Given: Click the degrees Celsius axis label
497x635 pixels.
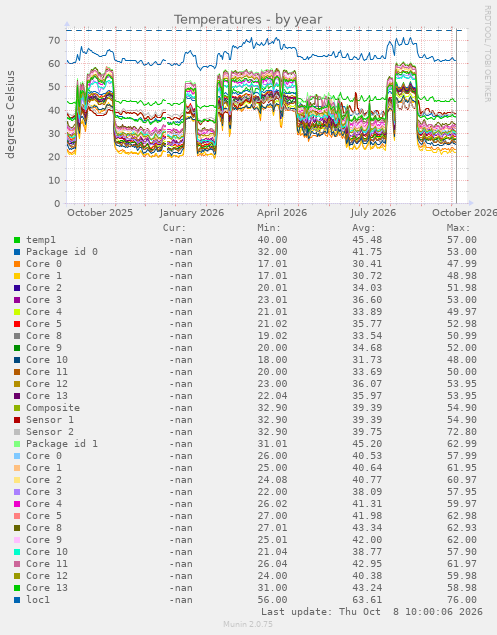Looking at the screenshot, I should tap(10, 114).
